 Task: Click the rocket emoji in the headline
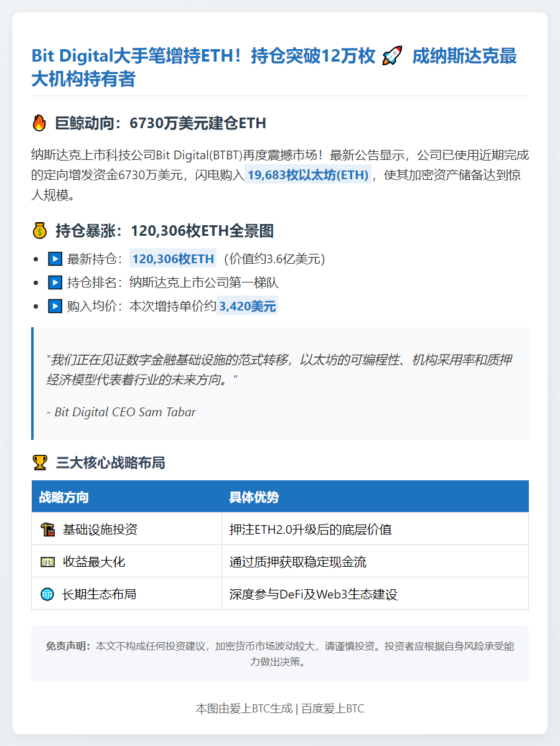[392, 55]
